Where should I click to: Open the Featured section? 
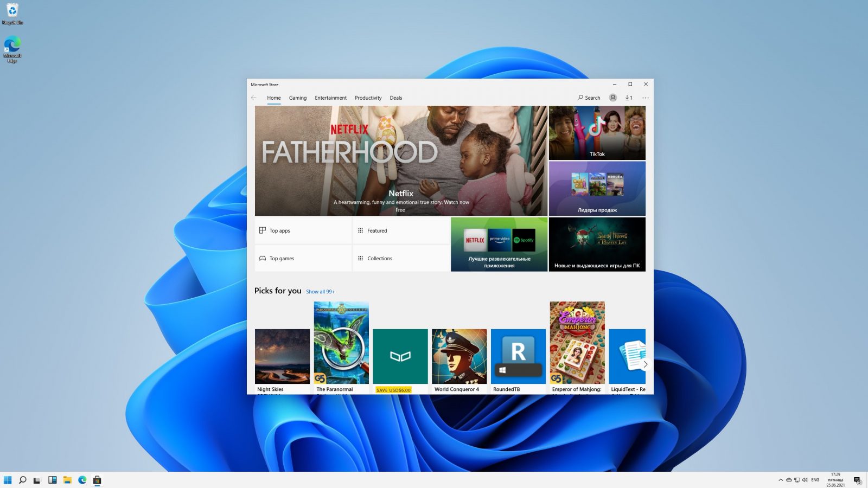[401, 230]
